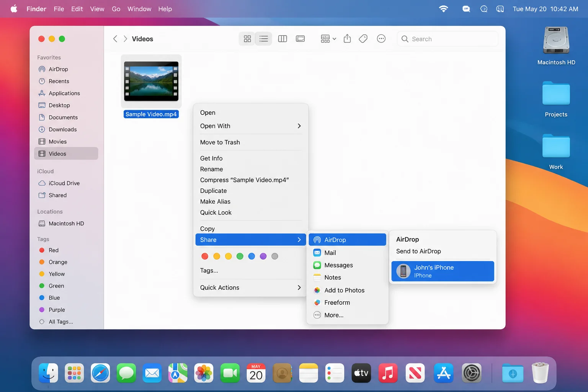Choose Rename in the context menu
This screenshot has width=588, height=392.
tap(250, 169)
